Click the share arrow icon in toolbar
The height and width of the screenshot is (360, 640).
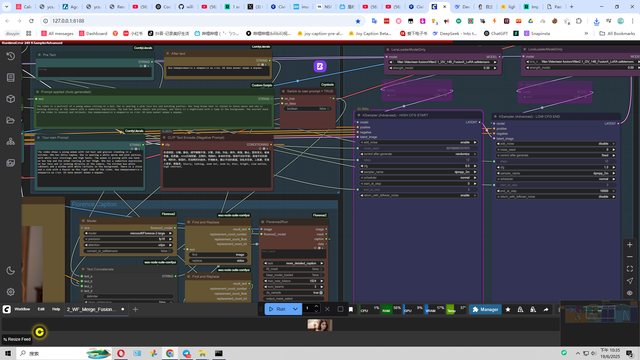coord(546,309)
